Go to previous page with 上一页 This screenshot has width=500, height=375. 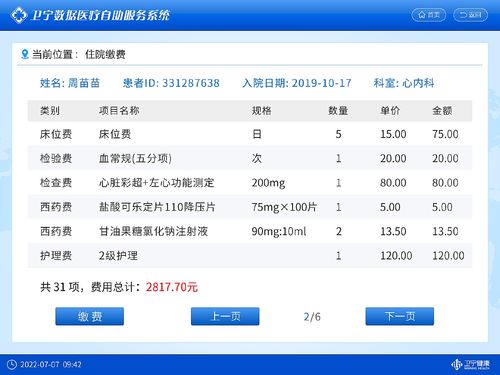click(x=225, y=316)
